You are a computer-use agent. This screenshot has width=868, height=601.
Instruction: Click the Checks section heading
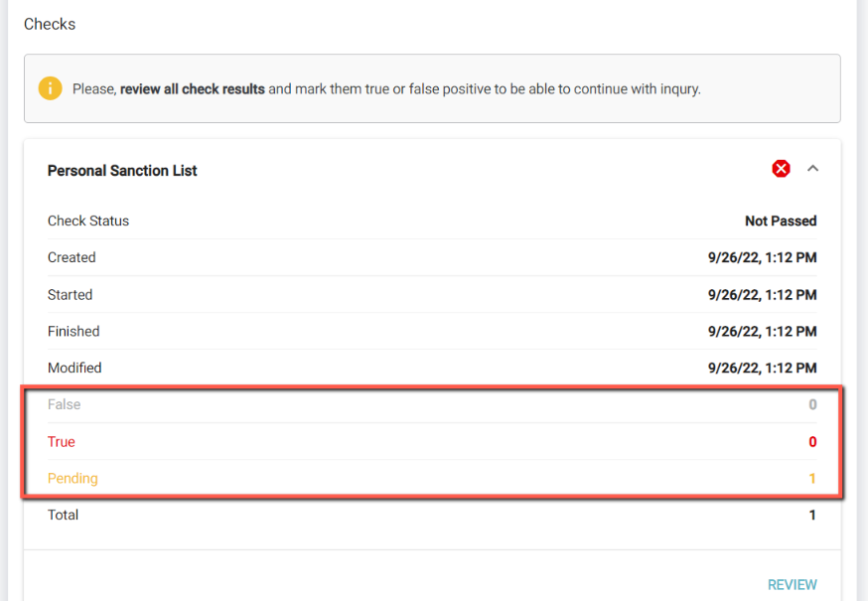coord(50,24)
